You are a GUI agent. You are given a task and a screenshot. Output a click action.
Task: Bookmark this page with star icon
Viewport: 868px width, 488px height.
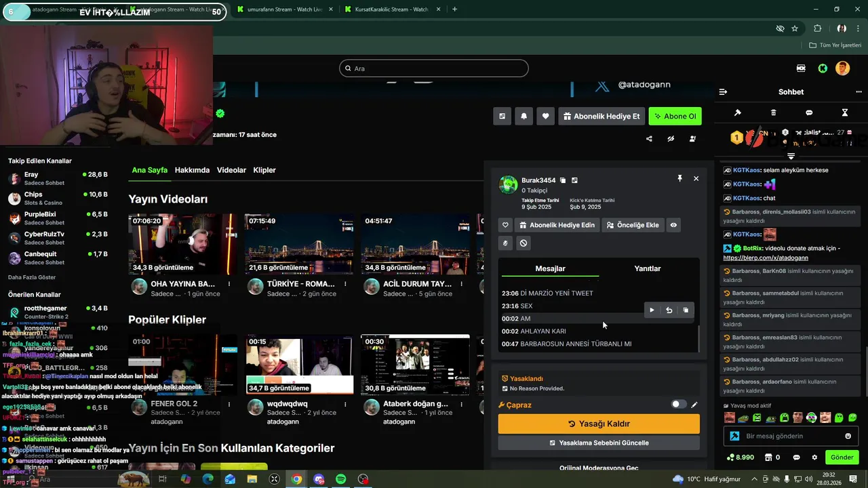pos(795,28)
